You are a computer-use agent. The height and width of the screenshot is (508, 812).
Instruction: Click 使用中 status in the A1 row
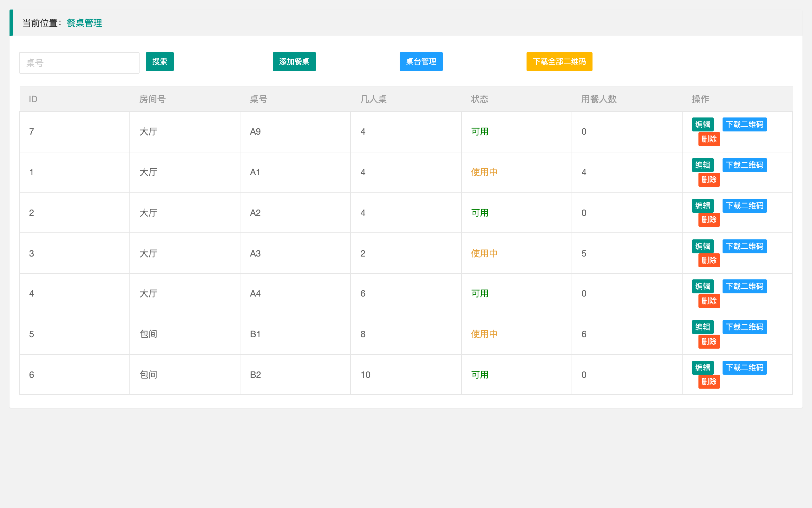[484, 172]
